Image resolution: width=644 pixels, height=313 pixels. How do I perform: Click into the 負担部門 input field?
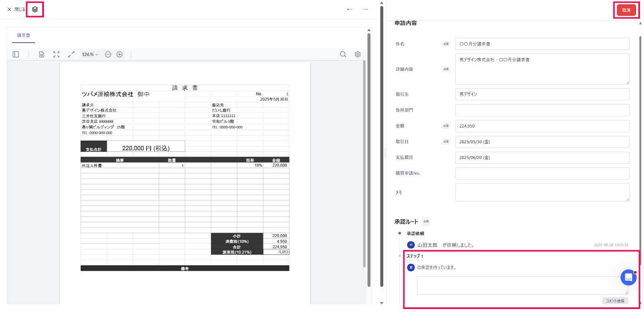pos(542,110)
